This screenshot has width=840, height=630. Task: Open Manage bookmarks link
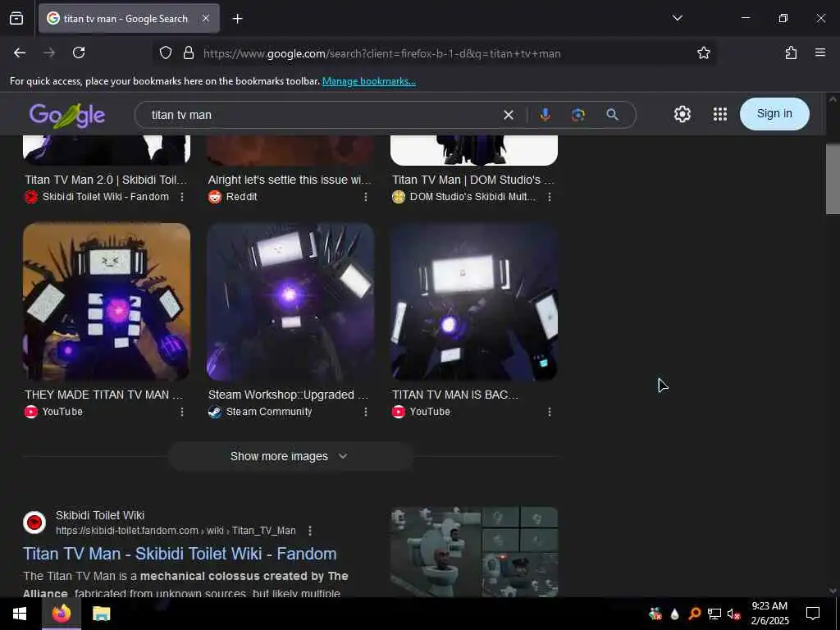[368, 81]
